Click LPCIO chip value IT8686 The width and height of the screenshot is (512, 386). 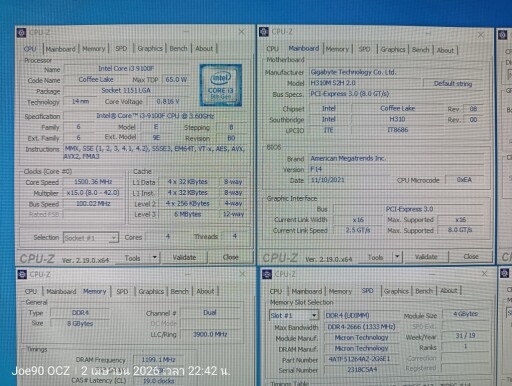397,130
